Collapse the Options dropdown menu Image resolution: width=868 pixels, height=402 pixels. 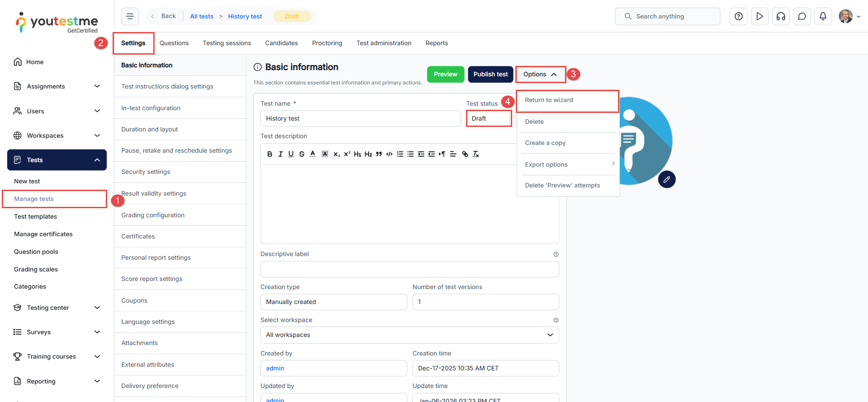pos(540,75)
